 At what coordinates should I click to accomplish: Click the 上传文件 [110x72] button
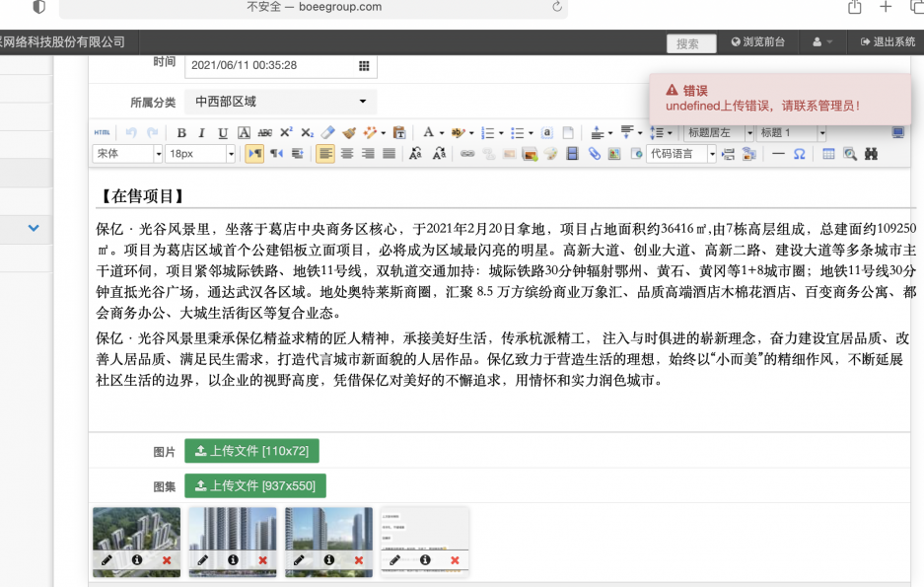click(x=251, y=451)
